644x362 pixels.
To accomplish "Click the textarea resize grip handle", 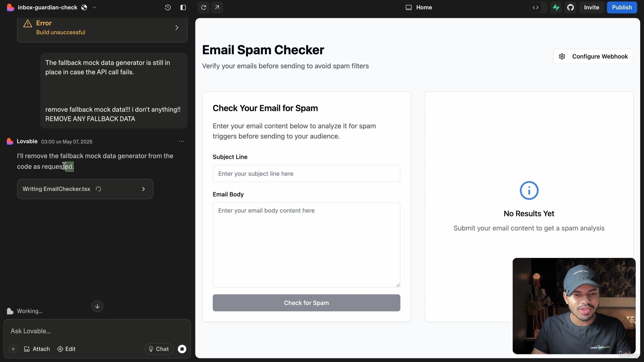I will tap(398, 285).
